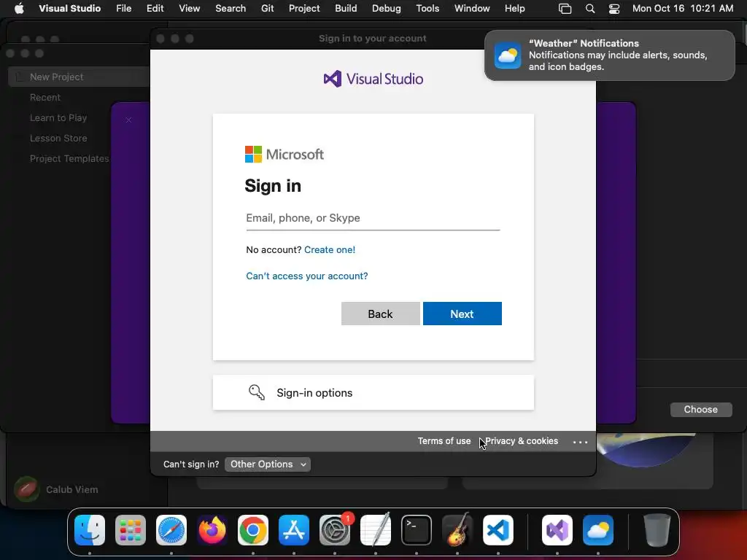Click the Stage Manager menu bar icon
Viewport: 747px width, 560px height.
click(x=565, y=9)
